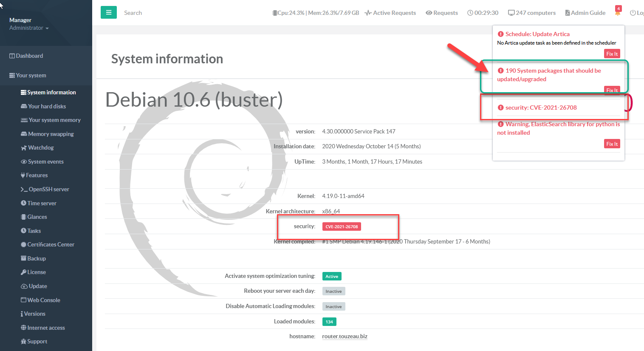This screenshot has height=351, width=644.
Task: Select Certificates Center menu item
Action: pyautogui.click(x=51, y=244)
